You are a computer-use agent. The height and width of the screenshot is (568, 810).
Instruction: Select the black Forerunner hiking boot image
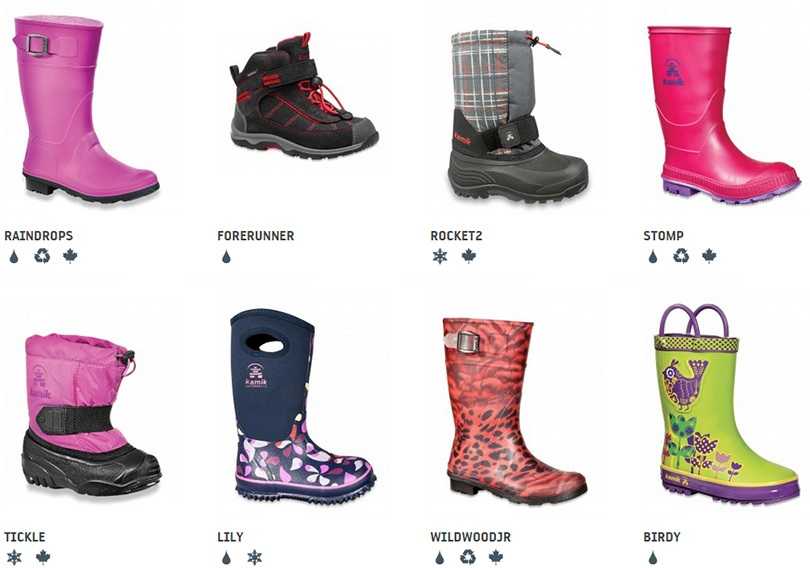[x=304, y=96]
